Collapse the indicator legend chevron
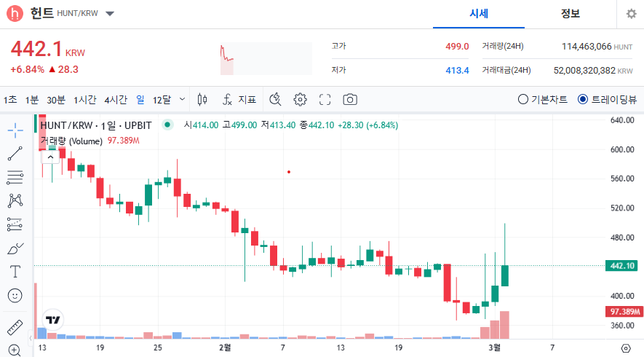Screen dimensions: 644x357 (50, 157)
